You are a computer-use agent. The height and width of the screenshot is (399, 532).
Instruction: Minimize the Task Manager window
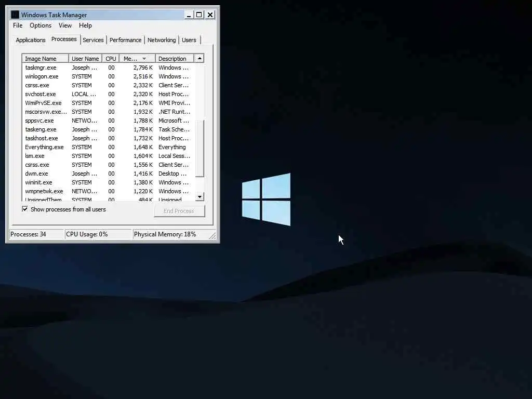pos(189,15)
